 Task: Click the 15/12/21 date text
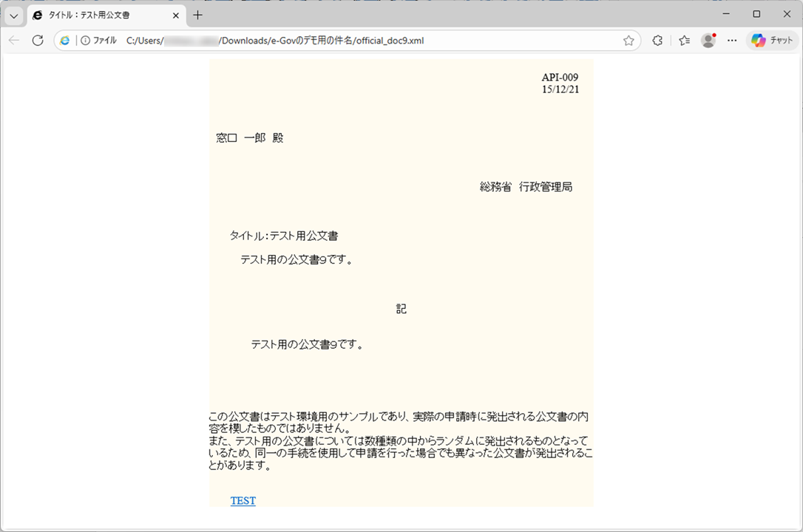tap(560, 89)
